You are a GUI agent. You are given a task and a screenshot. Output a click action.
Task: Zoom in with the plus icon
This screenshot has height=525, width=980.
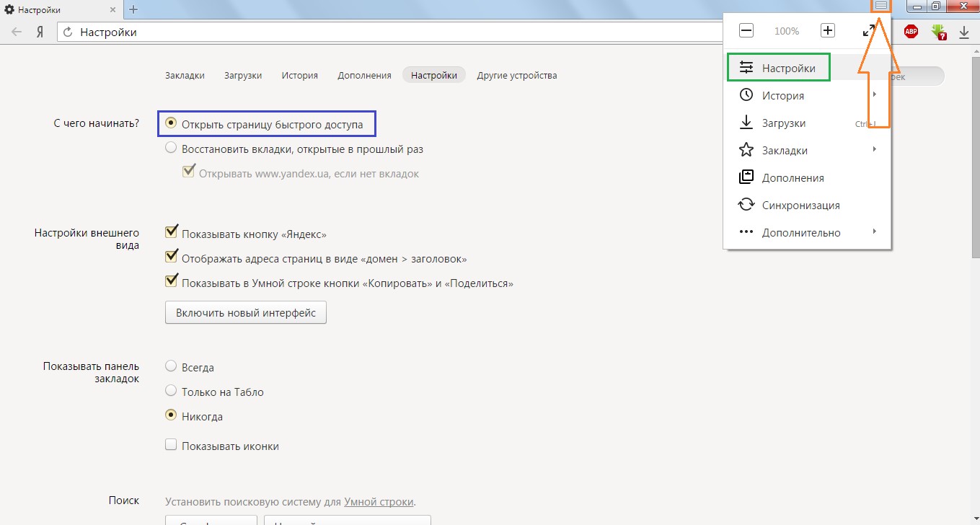coord(828,31)
